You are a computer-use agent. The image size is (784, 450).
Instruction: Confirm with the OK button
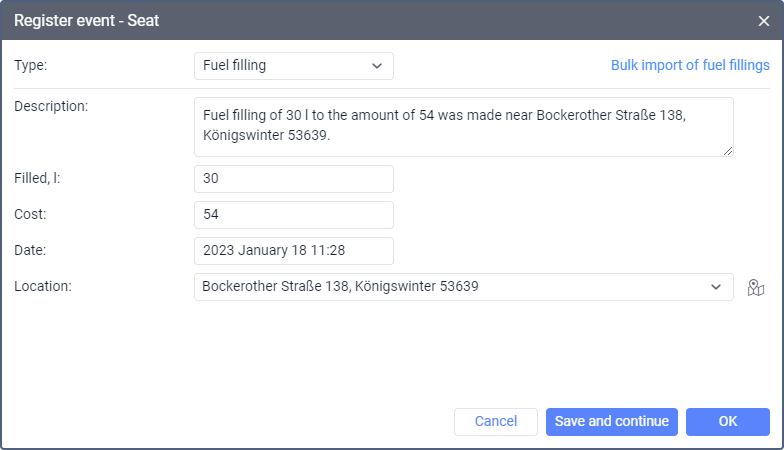click(x=727, y=421)
